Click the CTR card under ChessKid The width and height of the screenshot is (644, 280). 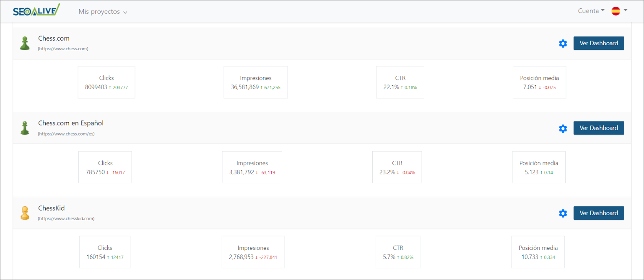pos(397,252)
